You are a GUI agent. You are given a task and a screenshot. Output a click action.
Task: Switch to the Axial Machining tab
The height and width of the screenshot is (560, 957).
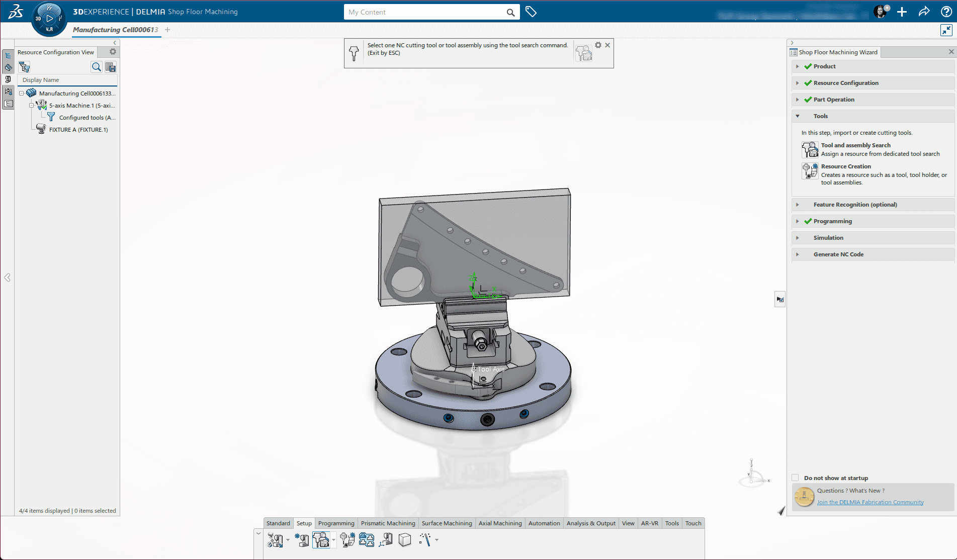500,523
